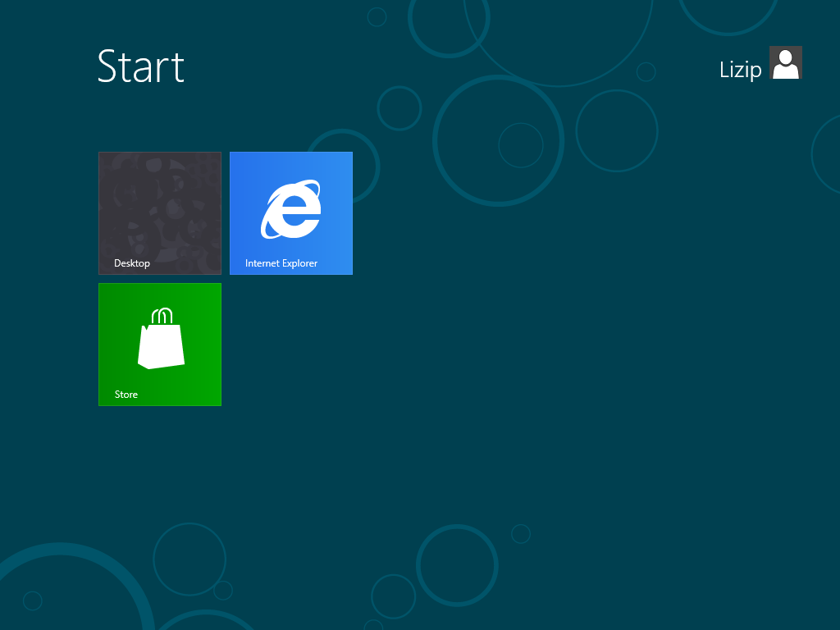Open the Store tile
The image size is (840, 630).
(x=160, y=345)
